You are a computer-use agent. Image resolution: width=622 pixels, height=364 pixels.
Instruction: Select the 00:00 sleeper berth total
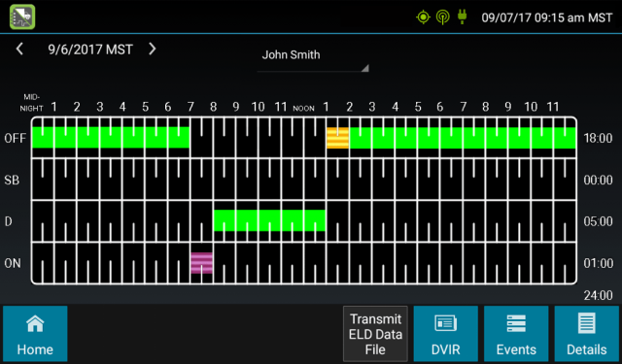pos(599,181)
